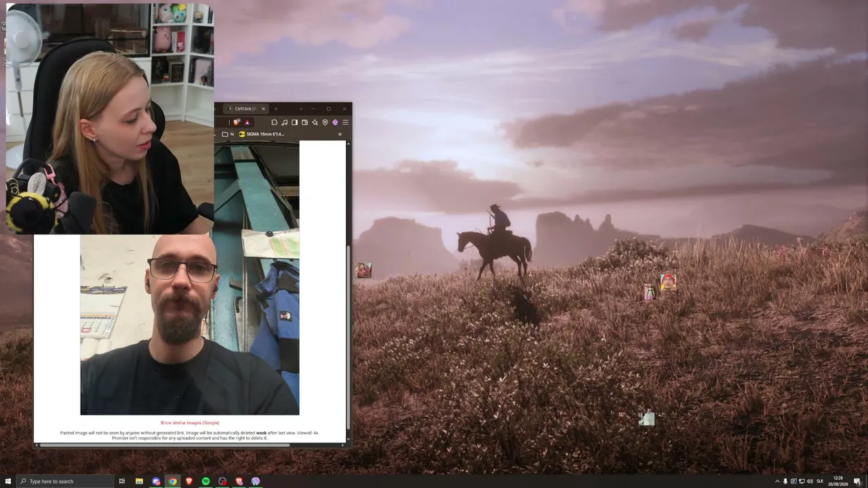Open the volume speaker tray icon
Image resolution: width=868 pixels, height=488 pixels.
[x=810, y=481]
